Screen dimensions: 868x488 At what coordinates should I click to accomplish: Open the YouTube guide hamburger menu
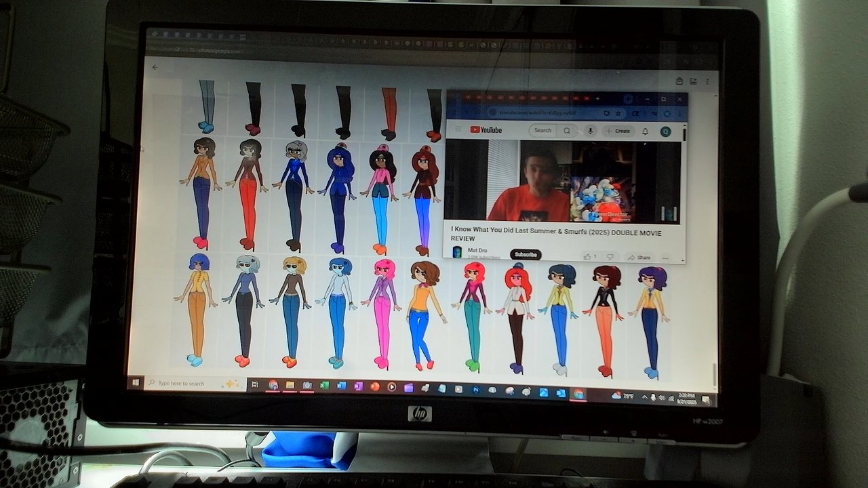[458, 129]
